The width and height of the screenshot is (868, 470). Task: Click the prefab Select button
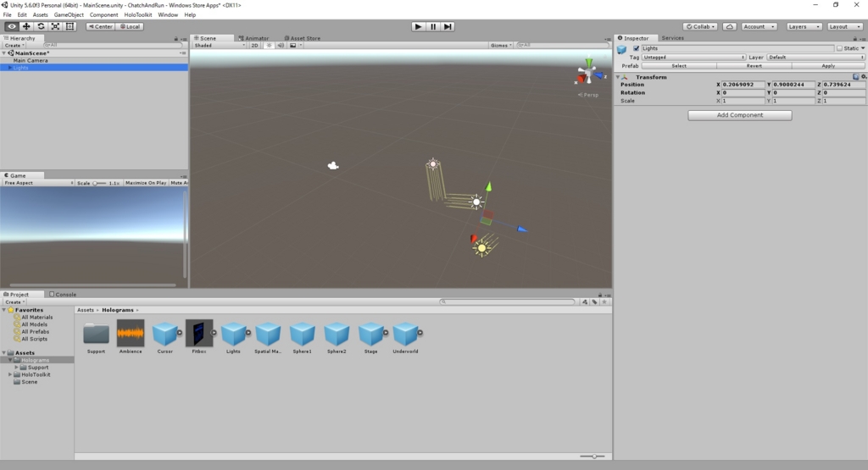[679, 66]
